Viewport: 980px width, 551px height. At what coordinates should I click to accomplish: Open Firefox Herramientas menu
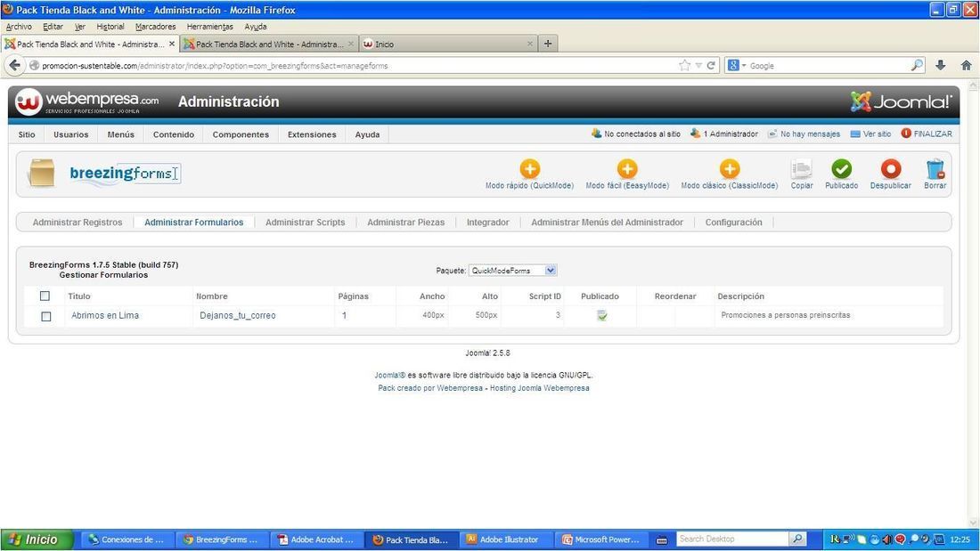(210, 27)
